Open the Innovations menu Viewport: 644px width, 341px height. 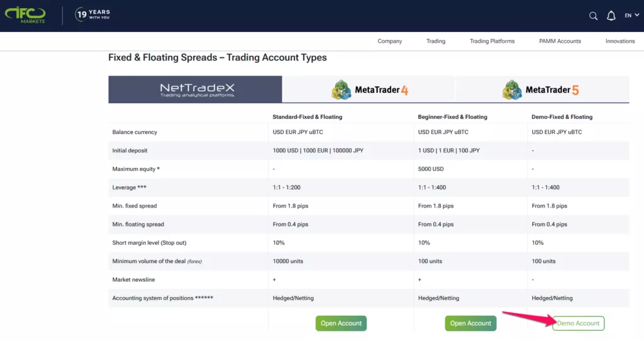point(620,41)
